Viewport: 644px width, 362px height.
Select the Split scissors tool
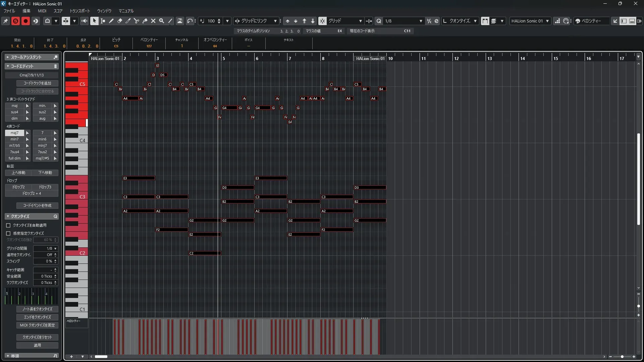[137, 21]
